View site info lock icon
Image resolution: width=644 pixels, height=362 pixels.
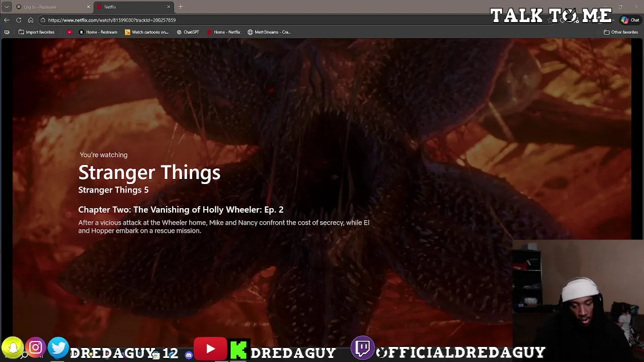43,20
